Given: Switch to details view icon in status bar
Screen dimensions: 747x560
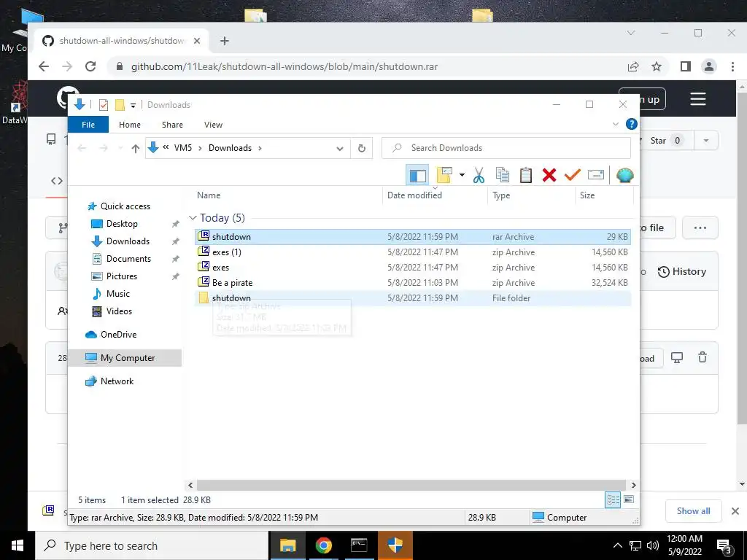Looking at the screenshot, I should click(613, 499).
